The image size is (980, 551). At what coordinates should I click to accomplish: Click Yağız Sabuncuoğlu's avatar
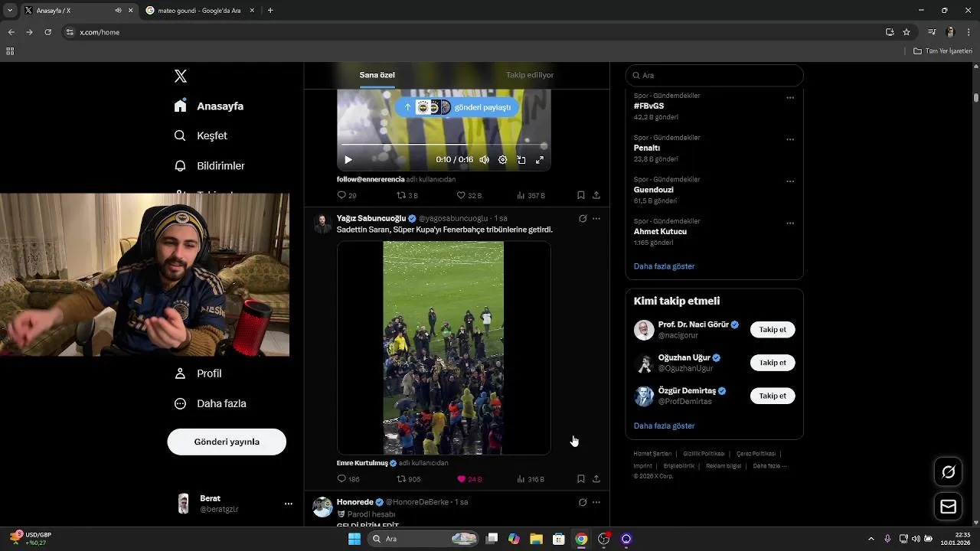point(323,223)
